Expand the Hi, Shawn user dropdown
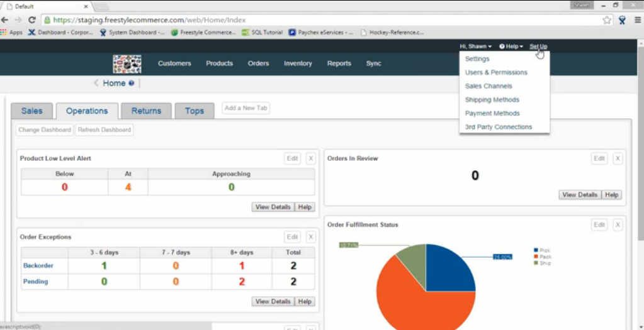 pyautogui.click(x=475, y=47)
